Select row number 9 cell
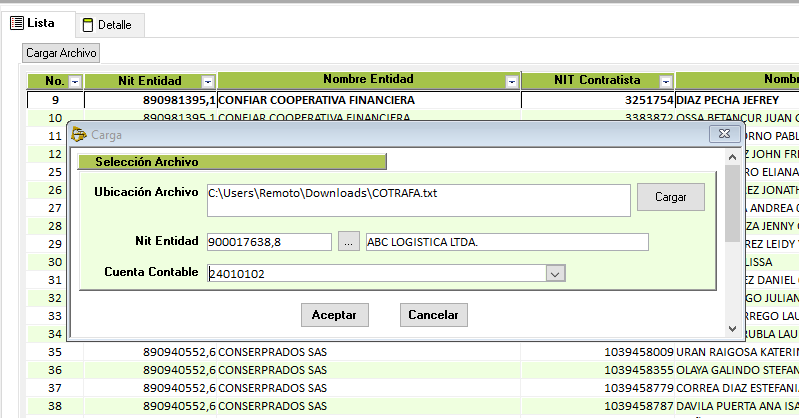Screen dimensions: 799x418 pos(55,100)
